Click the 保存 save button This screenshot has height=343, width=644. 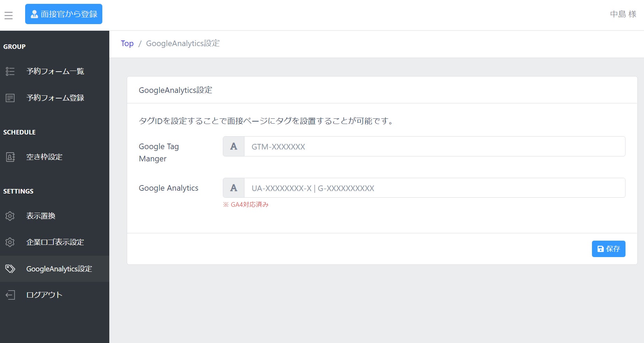pos(608,249)
